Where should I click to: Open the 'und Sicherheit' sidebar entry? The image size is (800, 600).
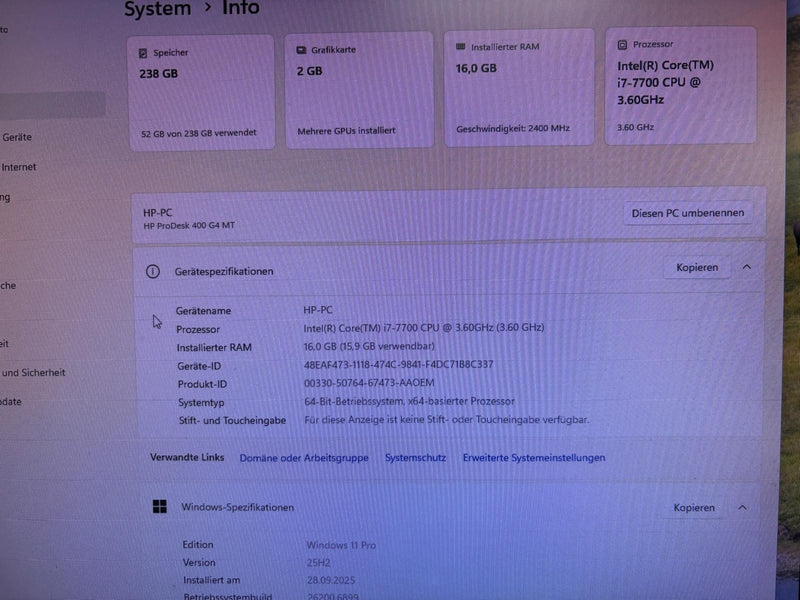click(x=33, y=373)
